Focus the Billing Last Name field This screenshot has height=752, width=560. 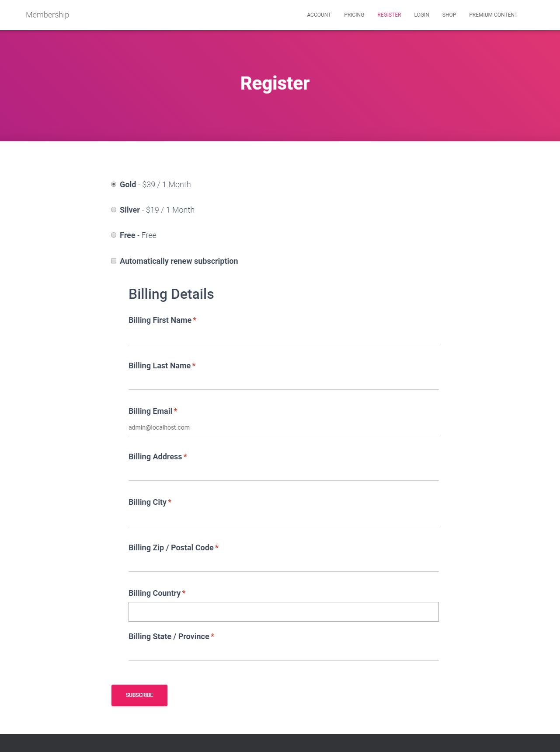[x=283, y=382]
